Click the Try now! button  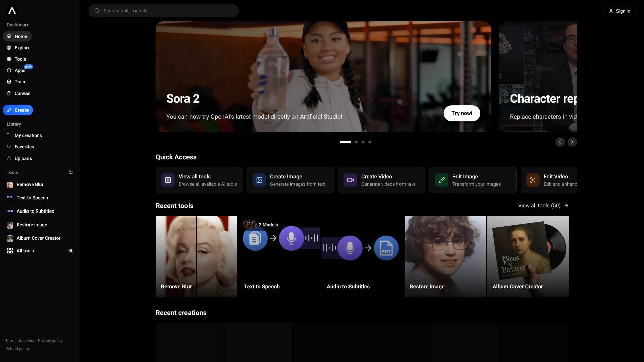coord(462,113)
